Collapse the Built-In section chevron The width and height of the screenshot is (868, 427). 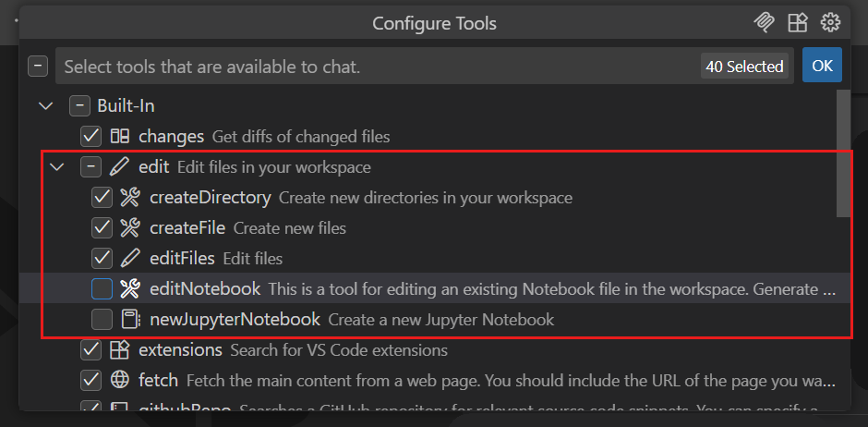point(46,106)
